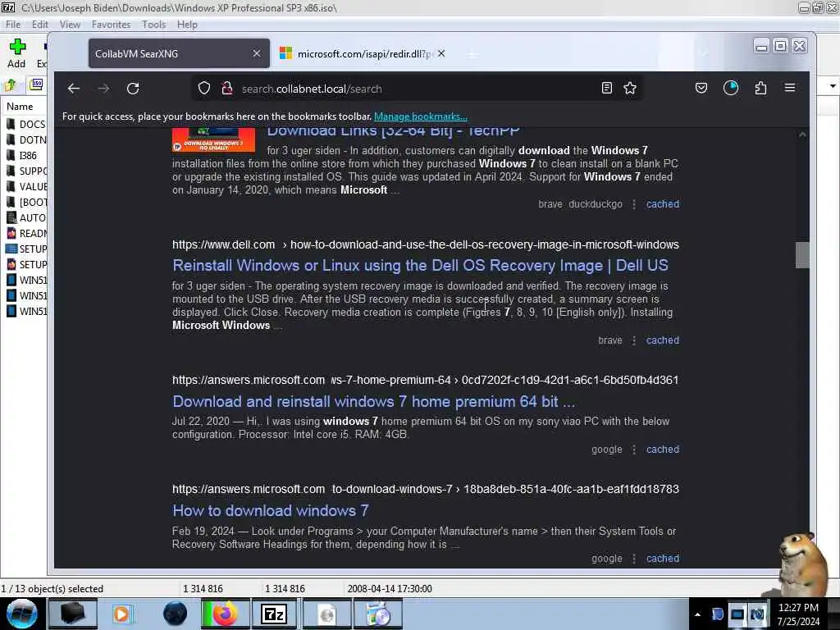Viewport: 840px width, 630px height.
Task: Open cached link for the TechPP result
Action: click(x=662, y=204)
